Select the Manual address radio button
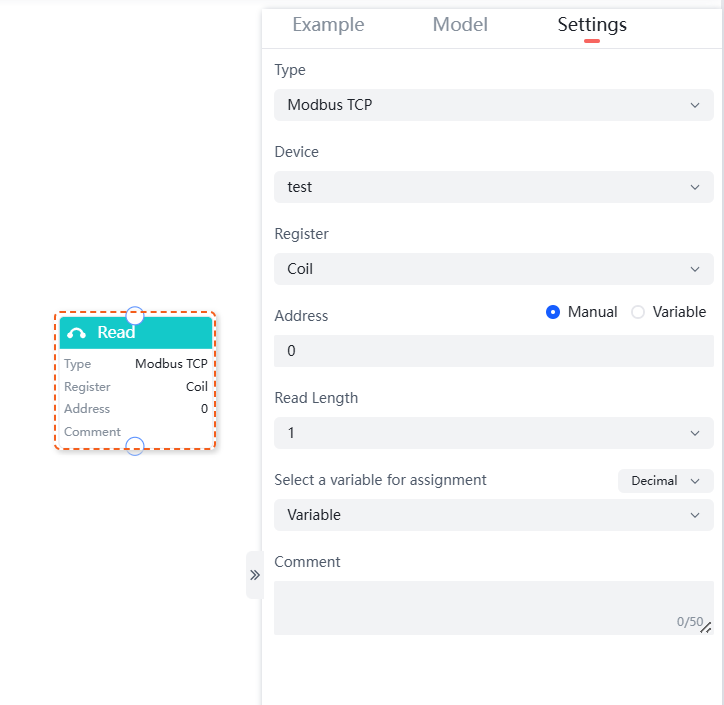Image resolution: width=724 pixels, height=705 pixels. click(553, 312)
